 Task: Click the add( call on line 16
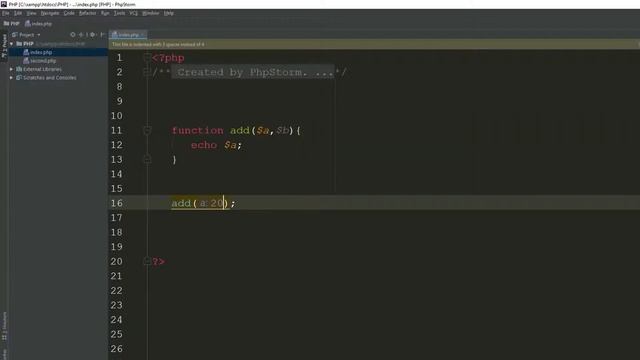[x=184, y=203]
